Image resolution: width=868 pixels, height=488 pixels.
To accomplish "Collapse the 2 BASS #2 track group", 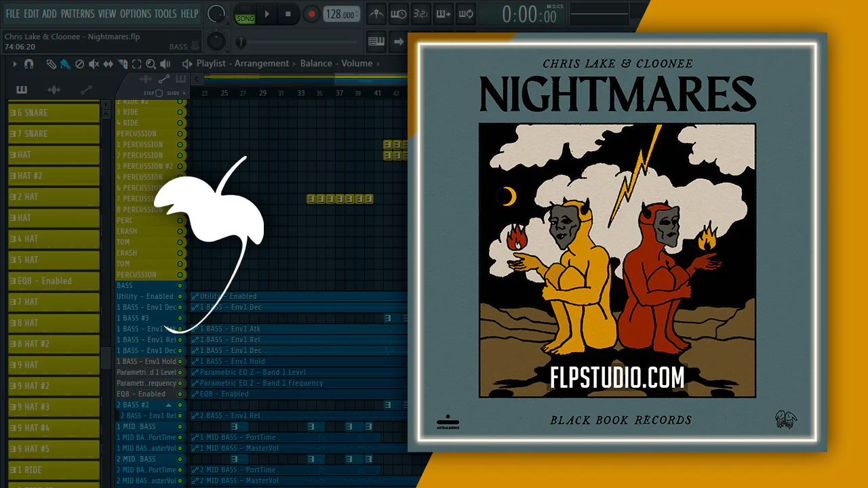I will click(x=169, y=405).
